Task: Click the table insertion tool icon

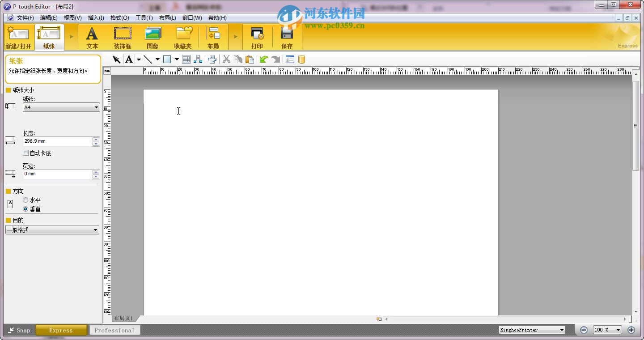Action: [186, 59]
